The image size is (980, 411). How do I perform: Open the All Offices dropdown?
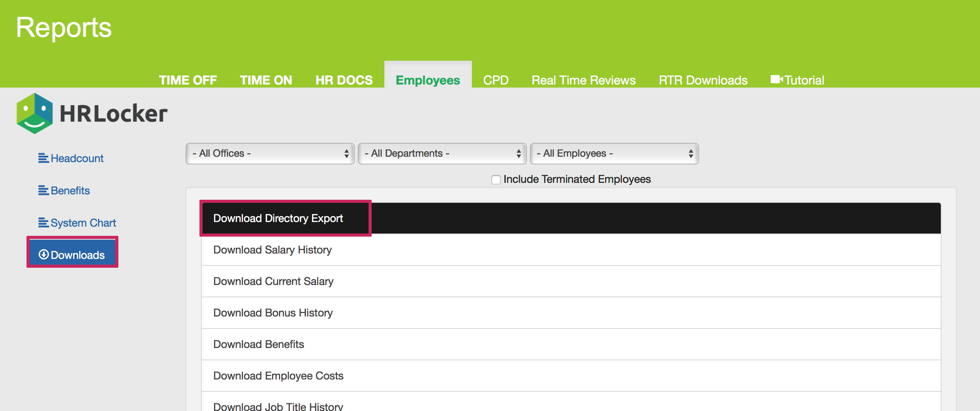click(x=270, y=154)
